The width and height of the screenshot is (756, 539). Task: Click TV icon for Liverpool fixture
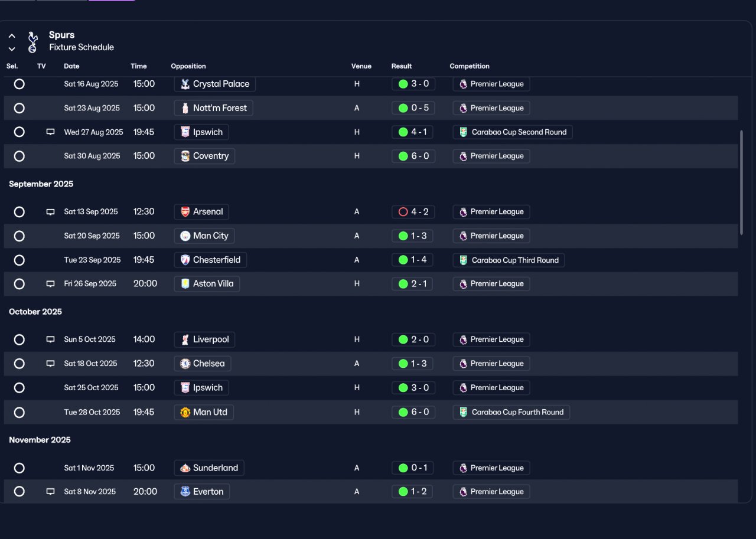tap(51, 339)
